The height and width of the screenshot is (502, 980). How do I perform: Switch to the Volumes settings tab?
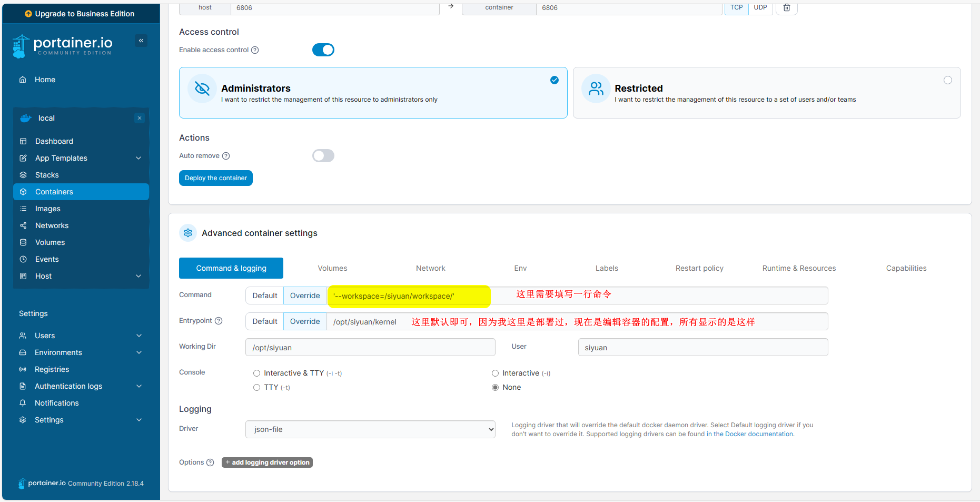coord(332,268)
